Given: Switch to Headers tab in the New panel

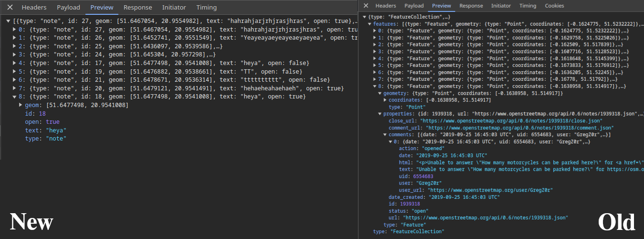Looking at the screenshot, I should coord(34,8).
